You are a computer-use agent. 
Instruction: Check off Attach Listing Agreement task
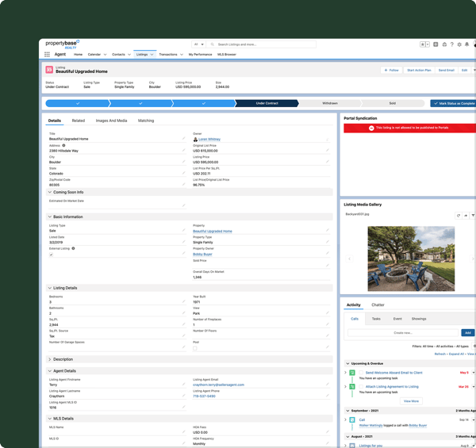(x=361, y=386)
